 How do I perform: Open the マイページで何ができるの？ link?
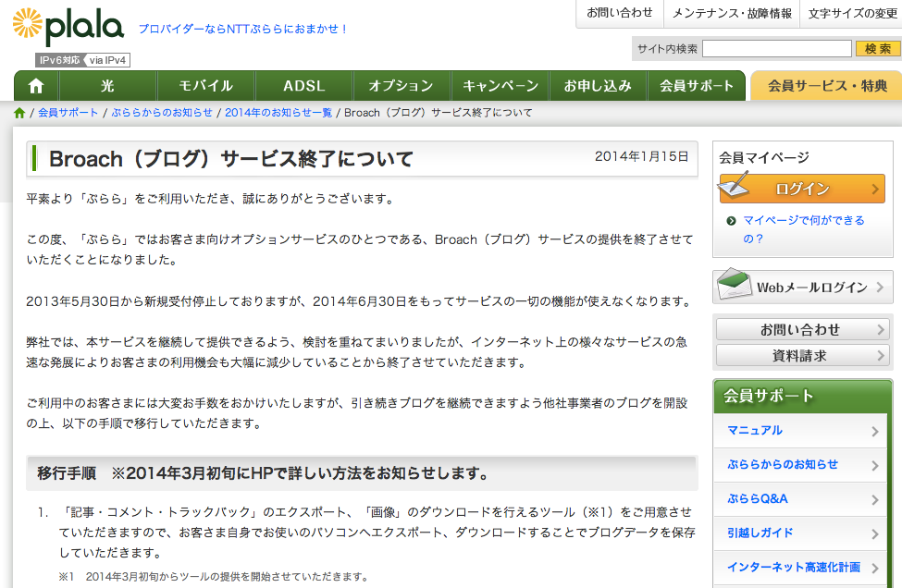coord(804,229)
